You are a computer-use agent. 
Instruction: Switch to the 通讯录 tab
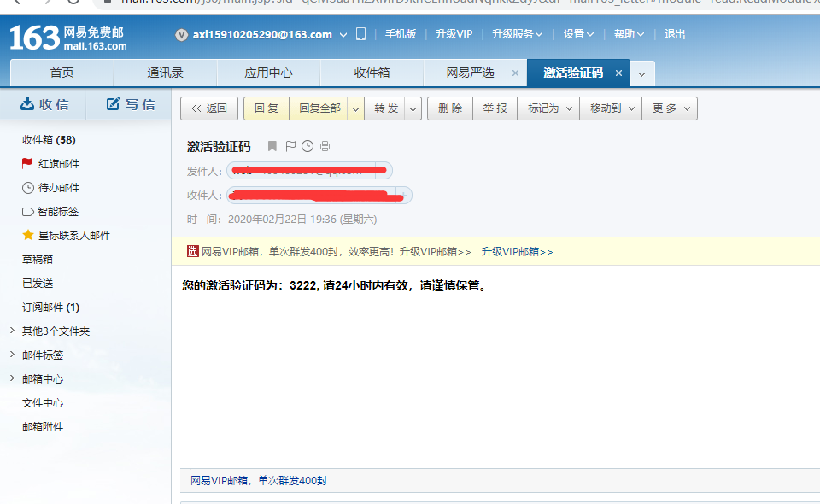tap(165, 73)
